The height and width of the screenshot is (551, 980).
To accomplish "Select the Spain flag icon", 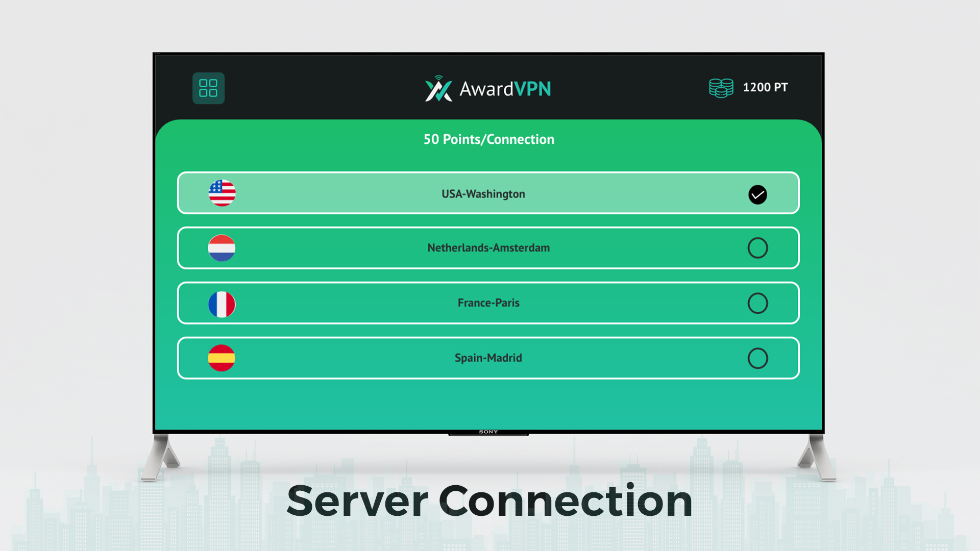I will pyautogui.click(x=222, y=358).
